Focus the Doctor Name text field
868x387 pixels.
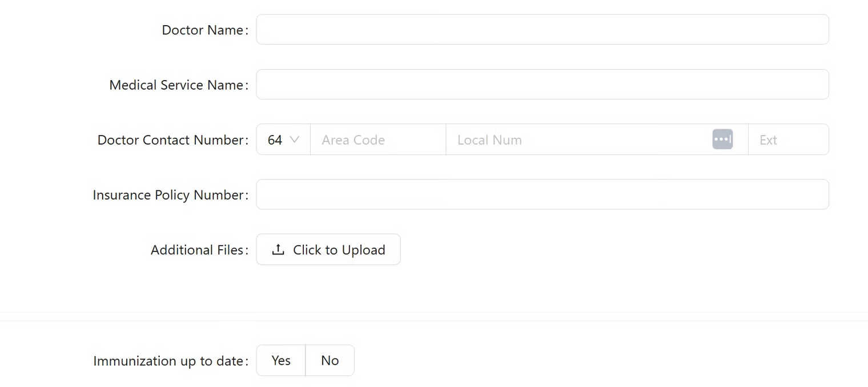click(542, 30)
